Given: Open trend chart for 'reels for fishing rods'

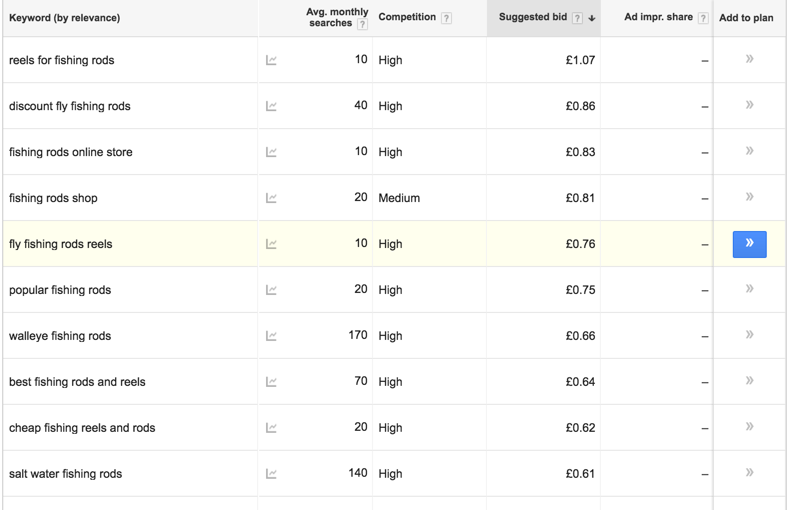Looking at the screenshot, I should point(271,61).
